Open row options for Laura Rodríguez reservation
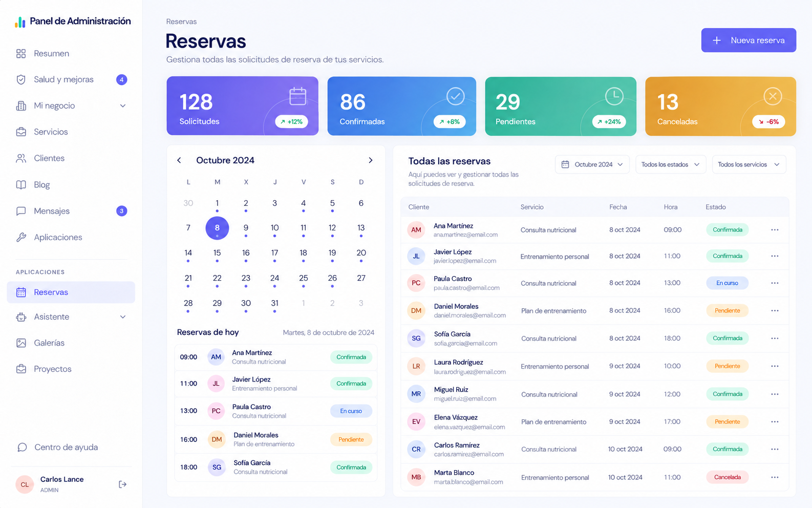 click(x=775, y=366)
